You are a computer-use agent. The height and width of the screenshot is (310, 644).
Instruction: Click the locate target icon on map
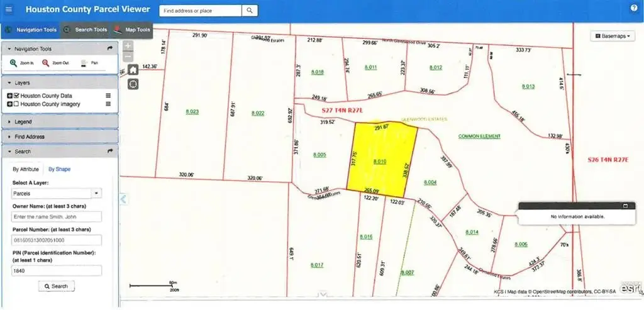[133, 84]
